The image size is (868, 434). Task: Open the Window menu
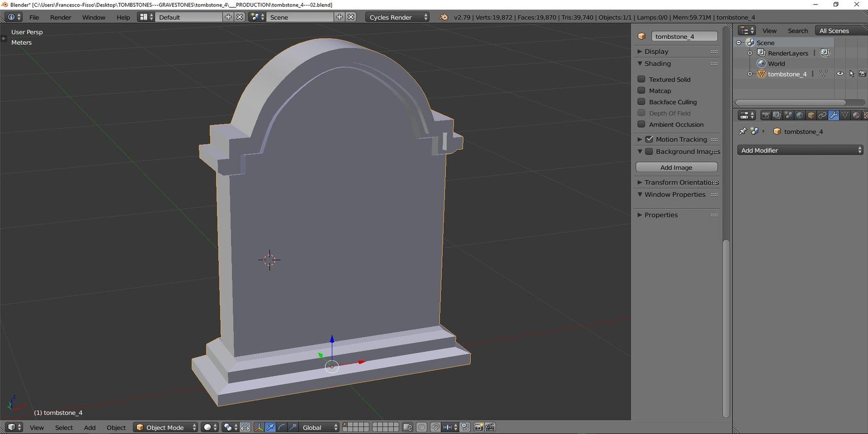click(x=94, y=17)
